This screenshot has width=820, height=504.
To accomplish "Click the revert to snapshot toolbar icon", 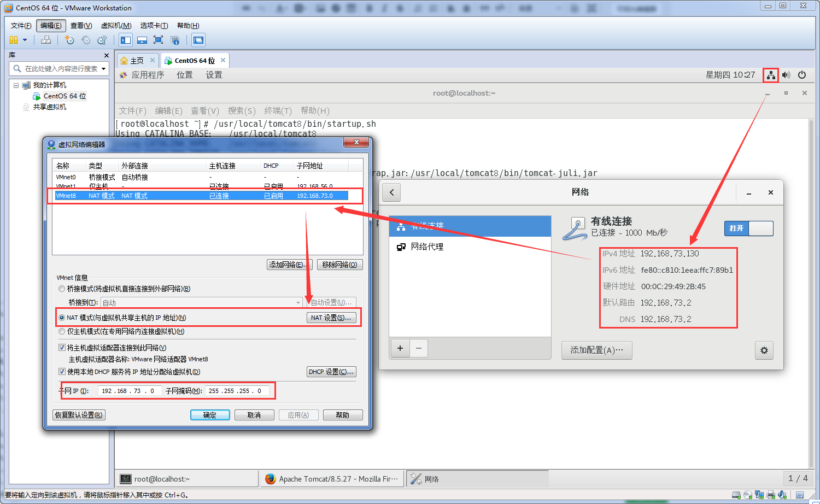I will 86,40.
